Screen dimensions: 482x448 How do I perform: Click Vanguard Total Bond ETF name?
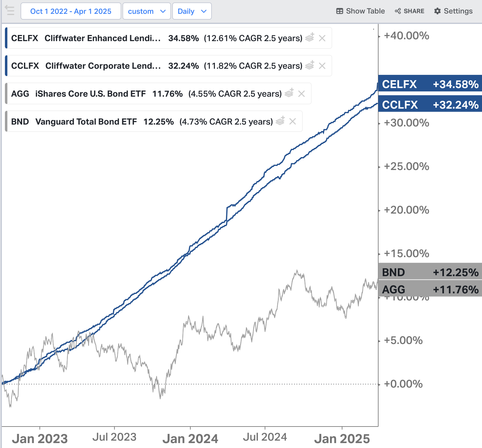(86, 122)
